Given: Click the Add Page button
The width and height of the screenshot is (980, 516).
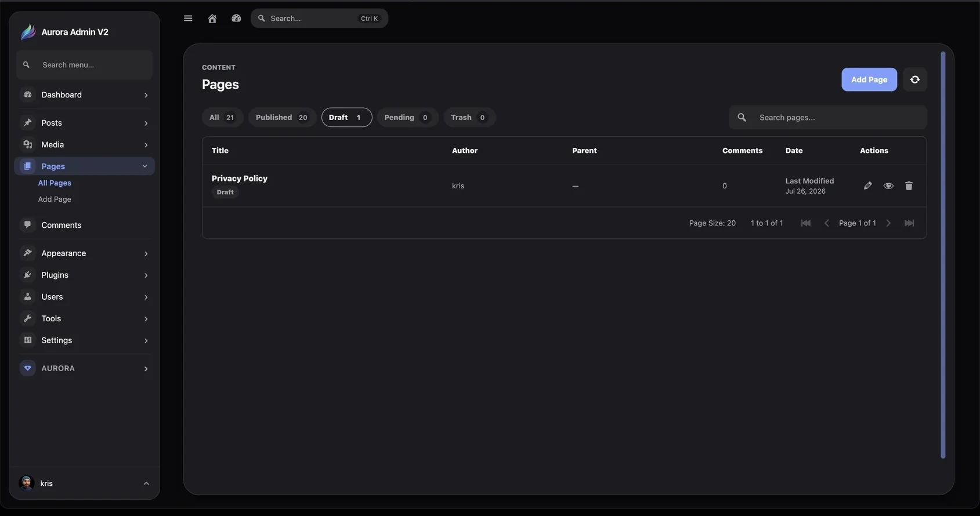Looking at the screenshot, I should pyautogui.click(x=869, y=79).
